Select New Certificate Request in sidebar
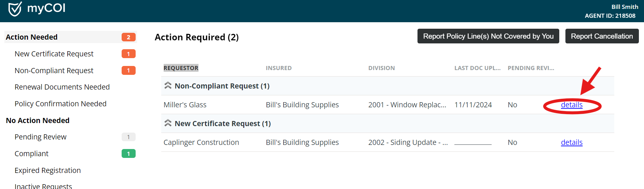Viewport: 644px width, 189px height. click(x=54, y=54)
